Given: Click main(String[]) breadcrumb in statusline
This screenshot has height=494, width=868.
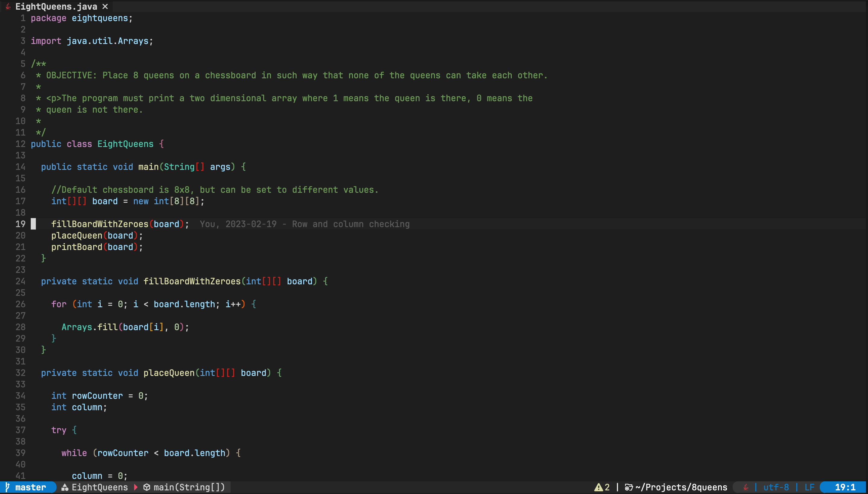Looking at the screenshot, I should point(189,487).
